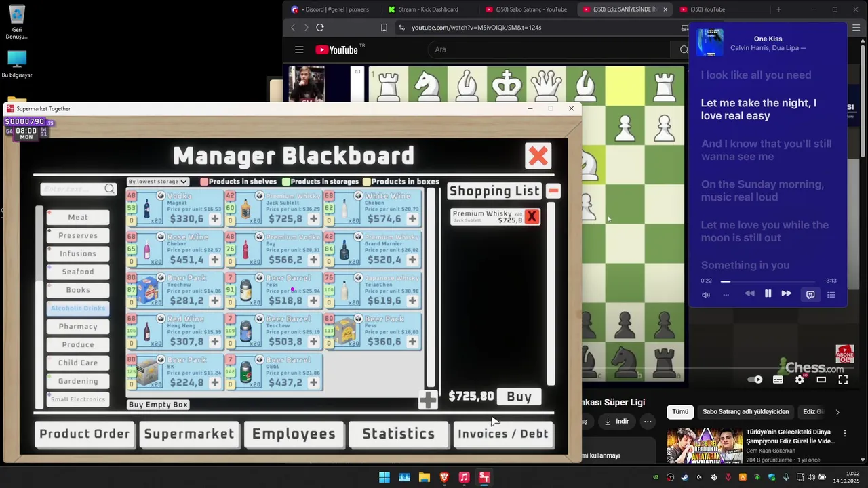This screenshot has height=488, width=868.
Task: Add Beer Barrel DEGL with plus
Action: [x=313, y=383]
